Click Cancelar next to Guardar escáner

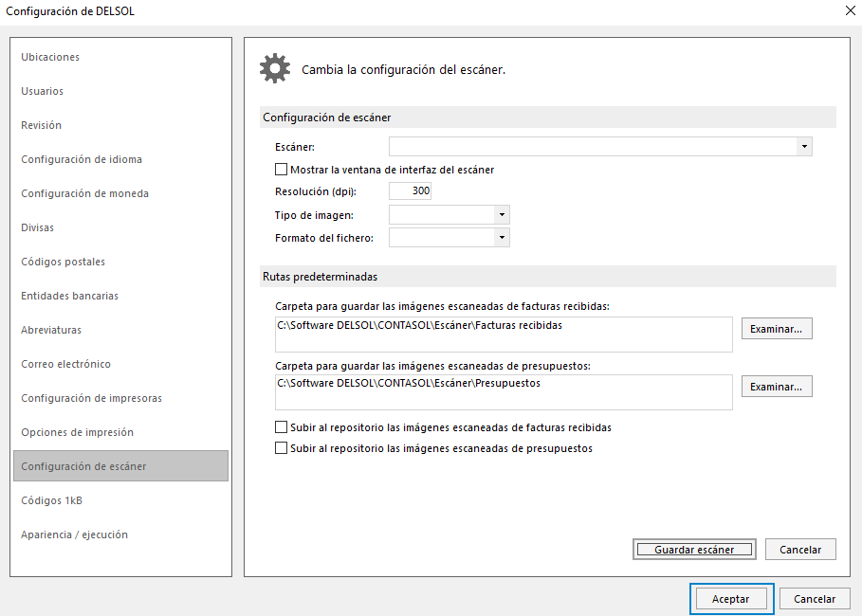800,549
